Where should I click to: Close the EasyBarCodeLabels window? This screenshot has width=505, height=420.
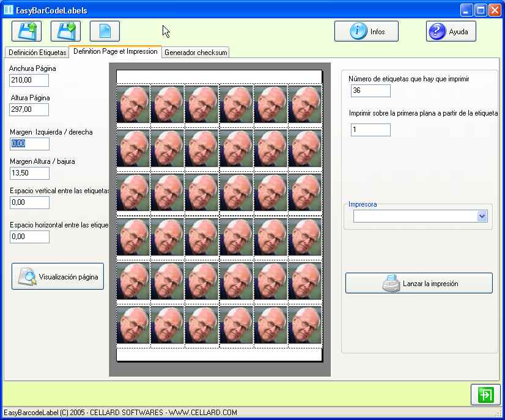[495, 10]
